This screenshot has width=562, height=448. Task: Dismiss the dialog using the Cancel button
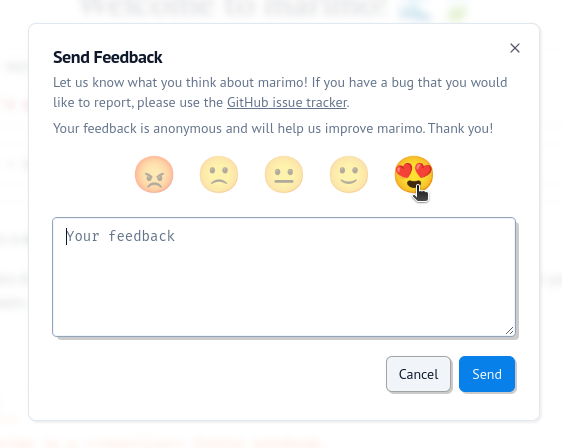[x=418, y=374]
